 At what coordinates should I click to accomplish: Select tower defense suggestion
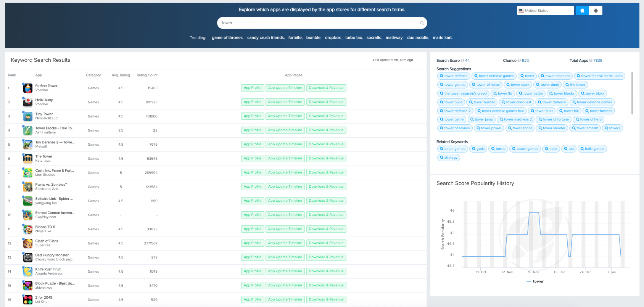(x=453, y=76)
